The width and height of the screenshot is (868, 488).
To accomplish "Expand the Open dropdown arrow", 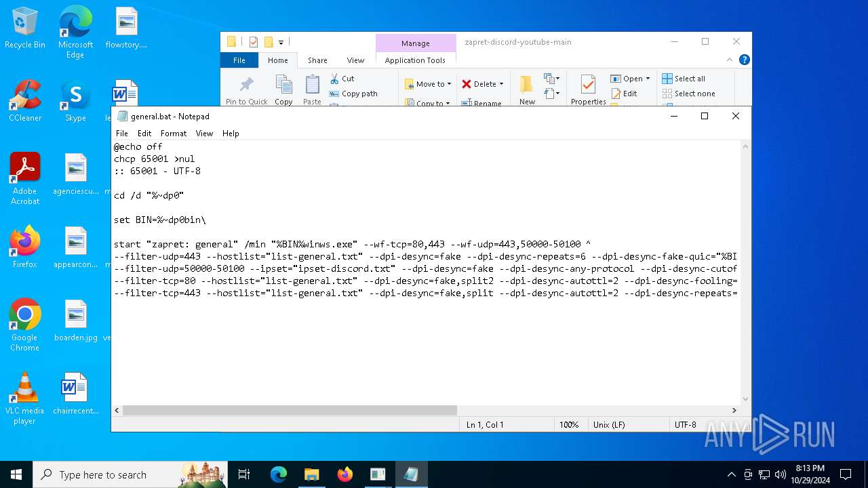I will pos(648,79).
